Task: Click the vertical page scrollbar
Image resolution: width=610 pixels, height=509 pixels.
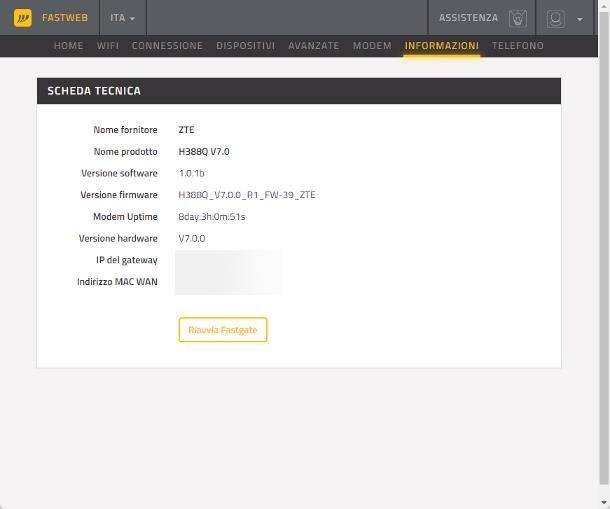Action: pos(604,249)
